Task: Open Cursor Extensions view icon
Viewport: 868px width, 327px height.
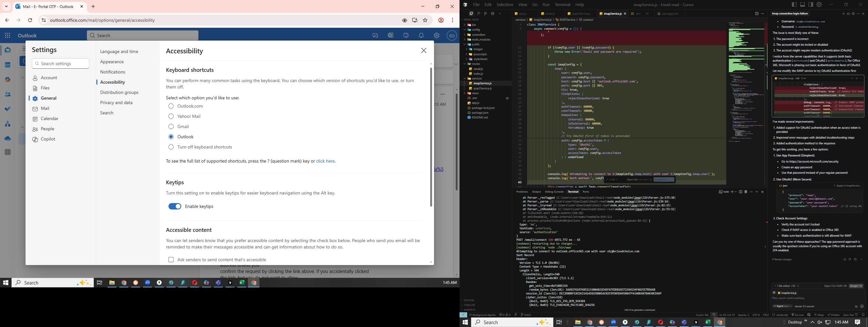Action: tap(493, 13)
